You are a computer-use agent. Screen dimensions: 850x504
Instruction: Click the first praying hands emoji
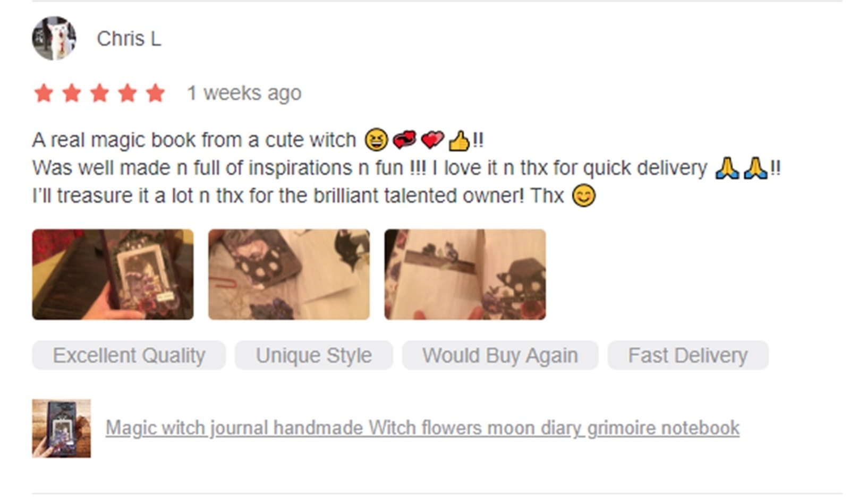point(727,168)
